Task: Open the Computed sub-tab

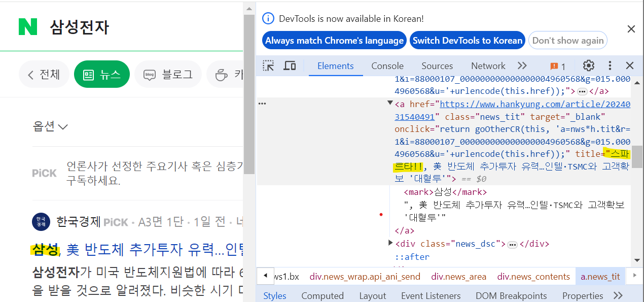Action: [323, 295]
